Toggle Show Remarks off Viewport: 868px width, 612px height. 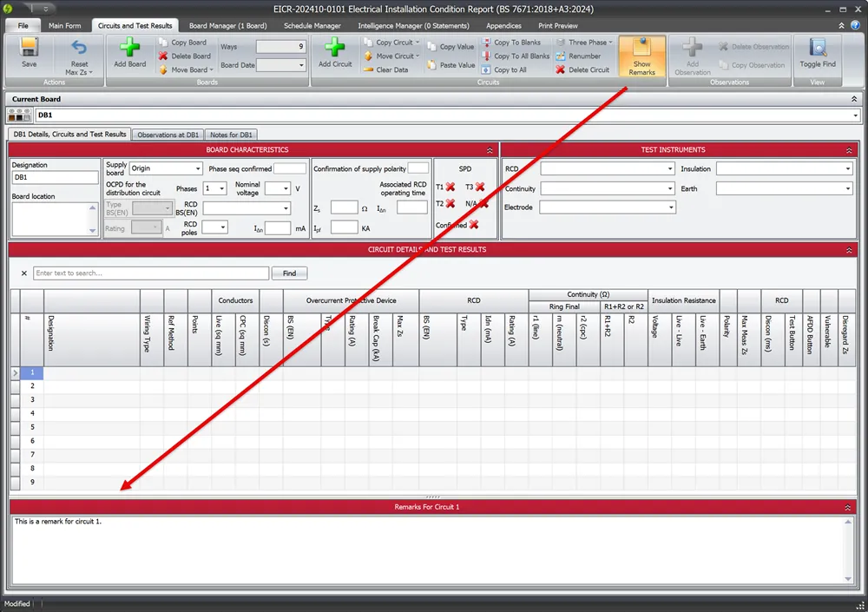[x=641, y=56]
